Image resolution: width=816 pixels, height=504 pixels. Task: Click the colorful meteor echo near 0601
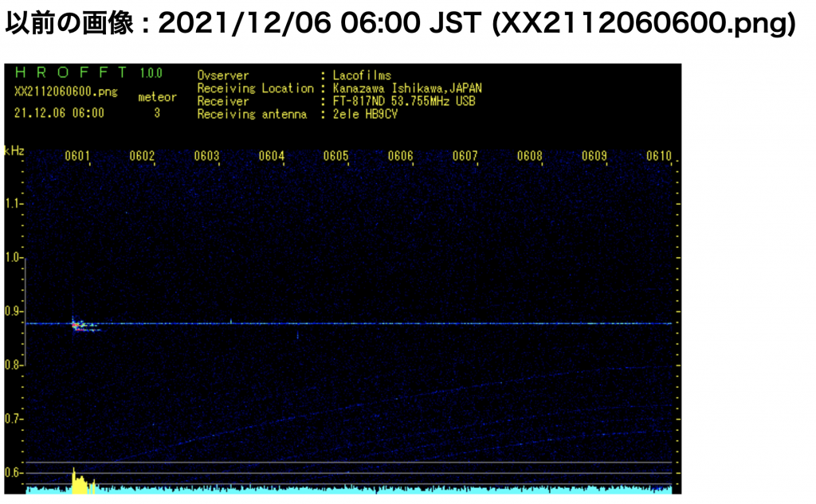pyautogui.click(x=84, y=325)
